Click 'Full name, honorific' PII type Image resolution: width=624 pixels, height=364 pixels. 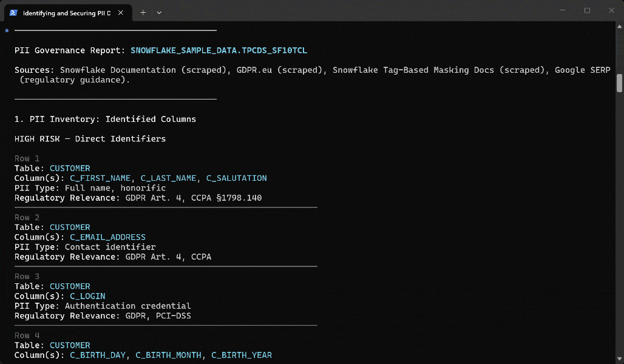coord(115,188)
